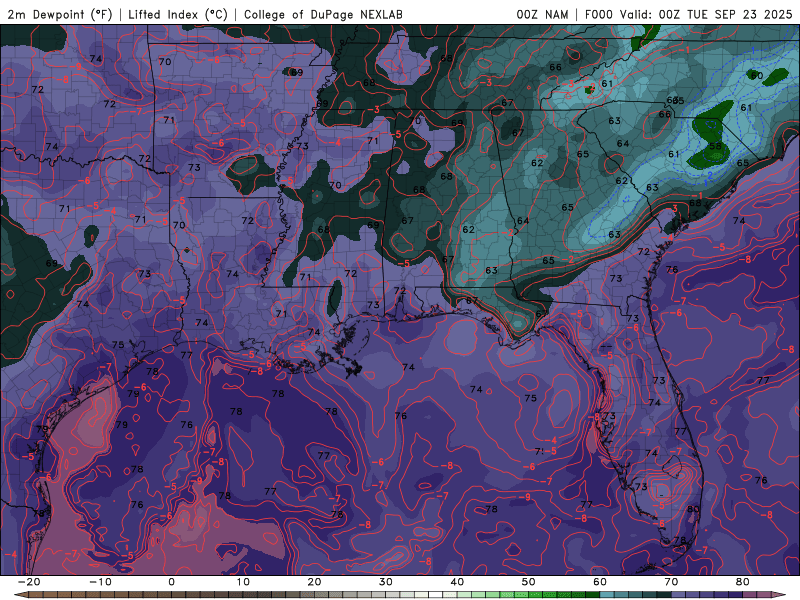Click the '80' label under the color bar

coord(743,582)
